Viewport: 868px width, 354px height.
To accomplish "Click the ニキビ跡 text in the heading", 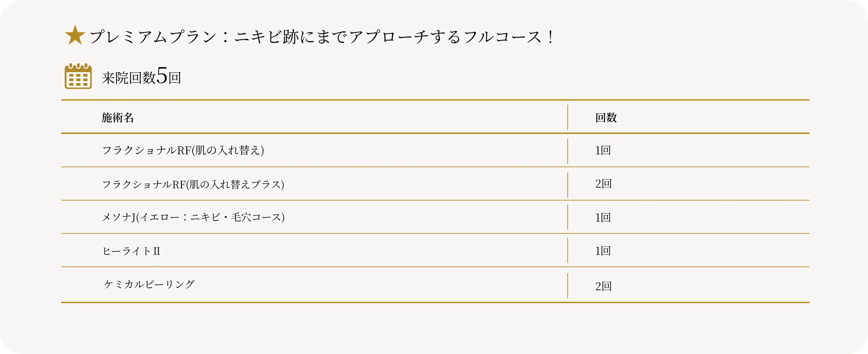I will click(x=266, y=37).
